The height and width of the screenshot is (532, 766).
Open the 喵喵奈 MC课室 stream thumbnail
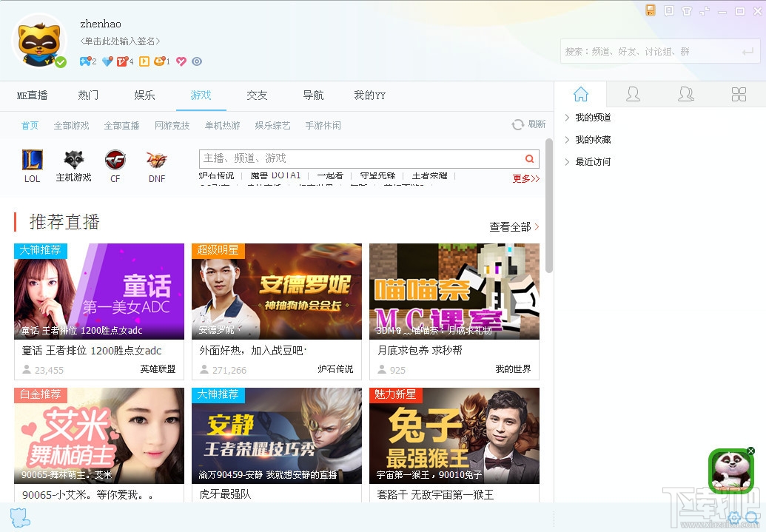[454, 292]
